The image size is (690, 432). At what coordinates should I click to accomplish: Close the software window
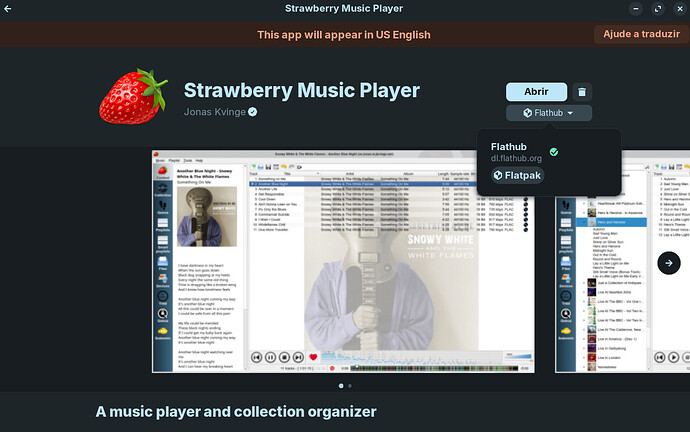coord(679,8)
